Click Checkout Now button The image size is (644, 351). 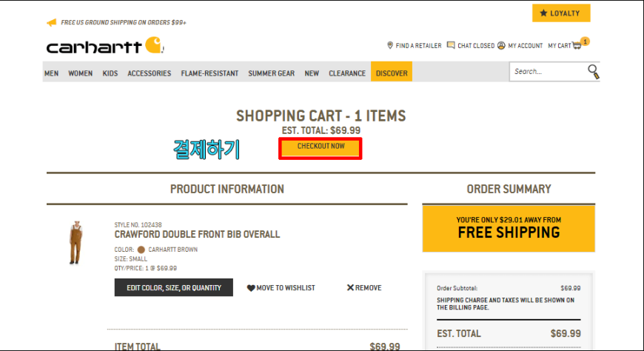321,148
